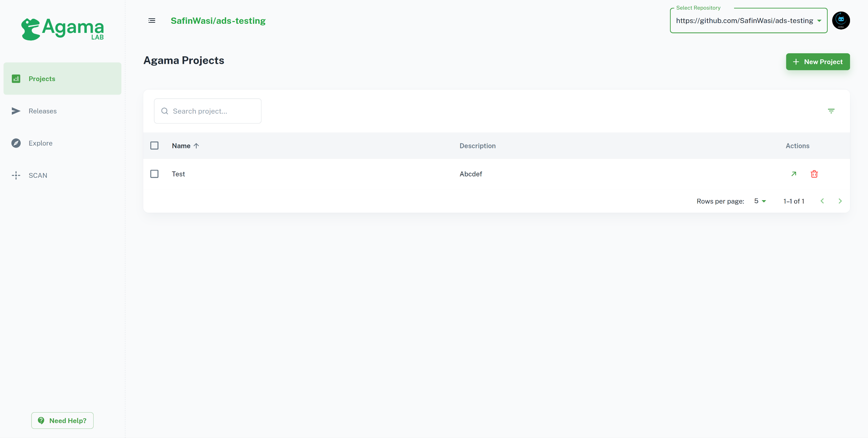The width and height of the screenshot is (868, 438).
Task: Expand the Rows per page dropdown
Action: point(760,201)
